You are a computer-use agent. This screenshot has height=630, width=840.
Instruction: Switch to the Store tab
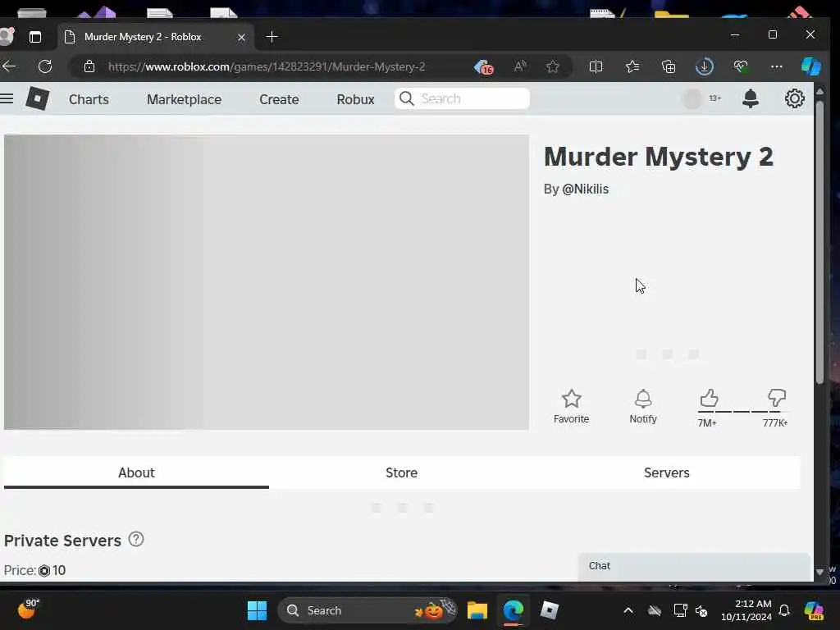401,472
